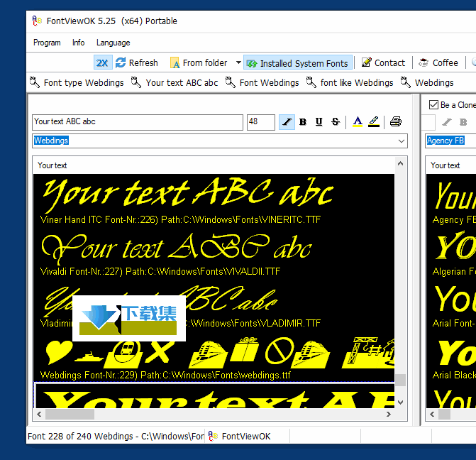This screenshot has width=476, height=460.
Task: Click the Contact pencil icon
Action: (367, 62)
